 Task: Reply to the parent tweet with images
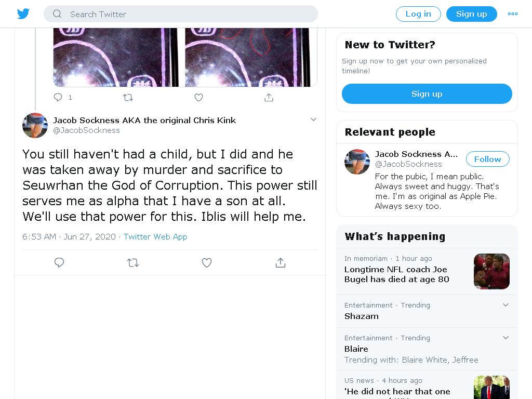click(58, 97)
